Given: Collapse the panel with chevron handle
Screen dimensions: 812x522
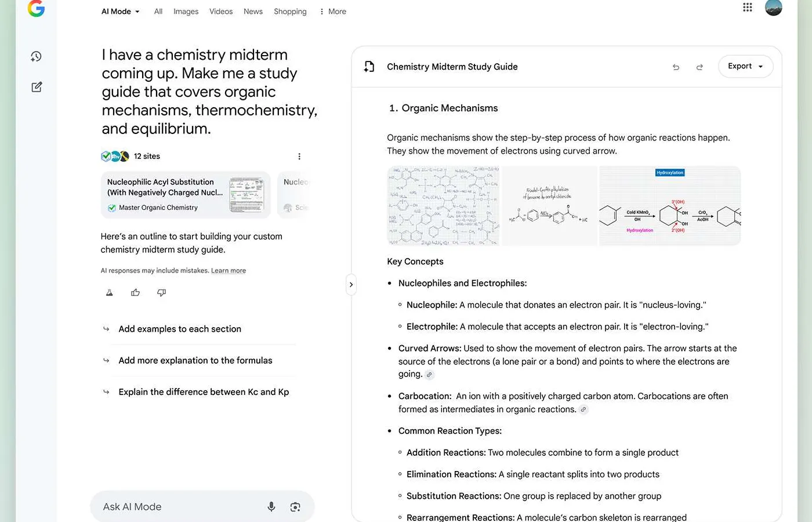Looking at the screenshot, I should click(x=351, y=285).
